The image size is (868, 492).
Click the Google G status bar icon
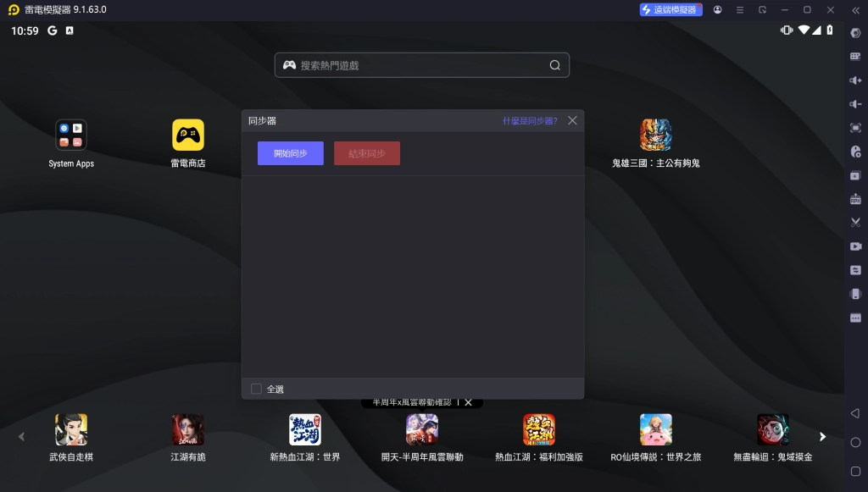(52, 30)
